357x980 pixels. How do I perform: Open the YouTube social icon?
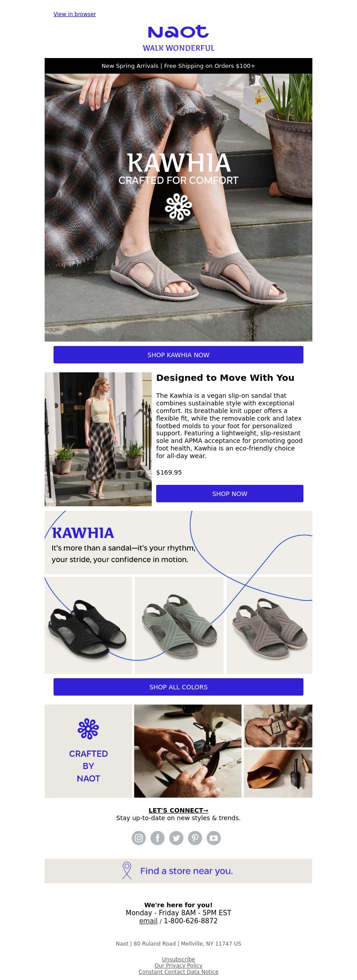point(214,838)
